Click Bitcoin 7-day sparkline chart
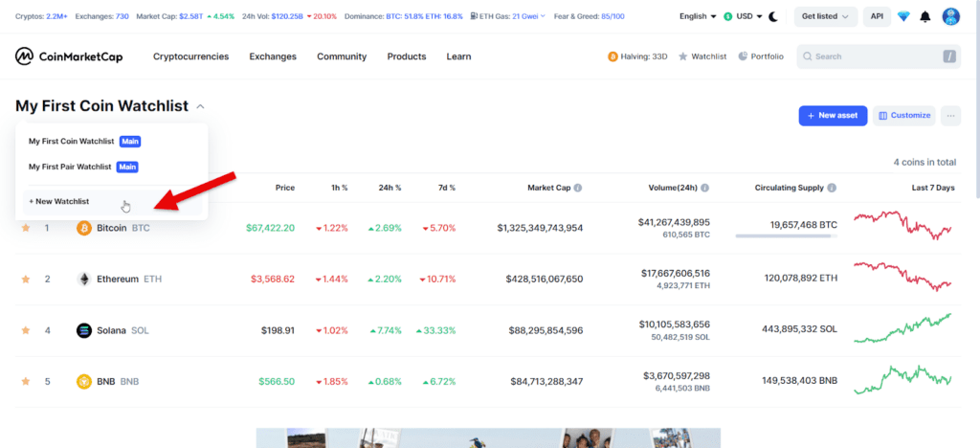The height and width of the screenshot is (448, 980). pyautogui.click(x=902, y=226)
